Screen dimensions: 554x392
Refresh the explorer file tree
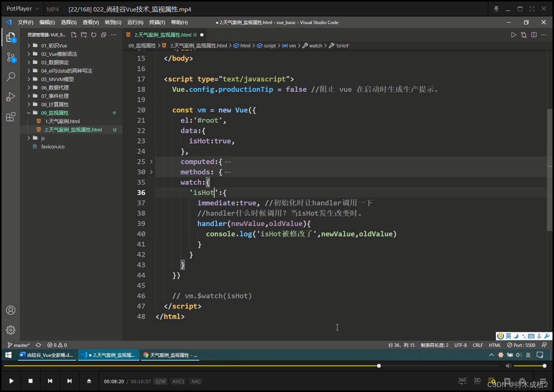click(x=94, y=35)
